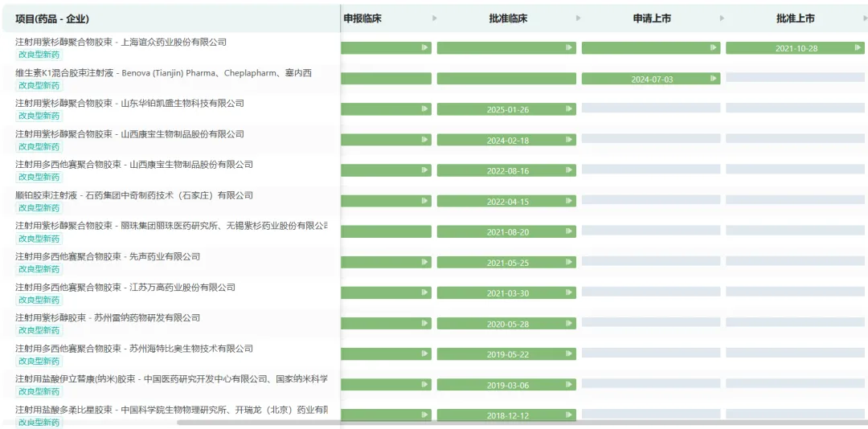Click the triangle arrow right of 批准临床 header
The width and height of the screenshot is (868, 429).
[x=579, y=18]
